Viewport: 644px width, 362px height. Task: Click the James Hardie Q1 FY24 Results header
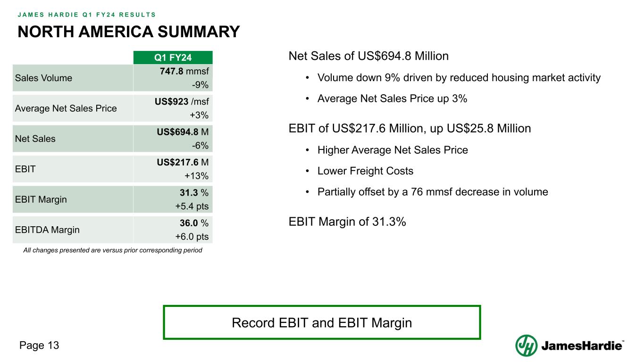point(87,14)
